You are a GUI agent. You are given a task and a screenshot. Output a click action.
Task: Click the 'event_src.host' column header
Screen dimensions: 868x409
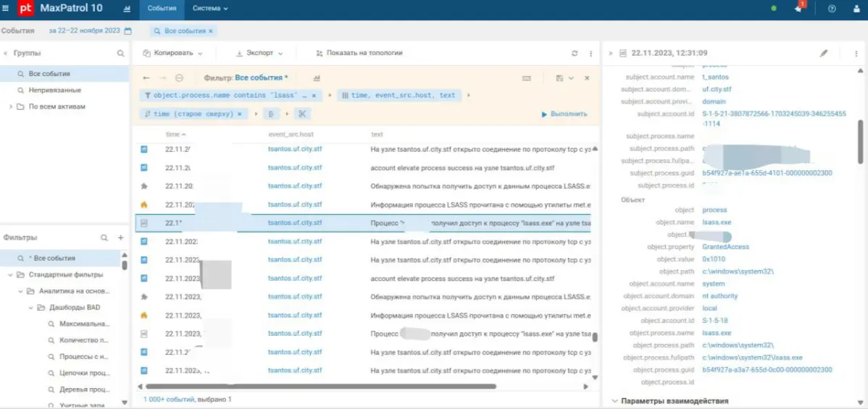tap(291, 135)
